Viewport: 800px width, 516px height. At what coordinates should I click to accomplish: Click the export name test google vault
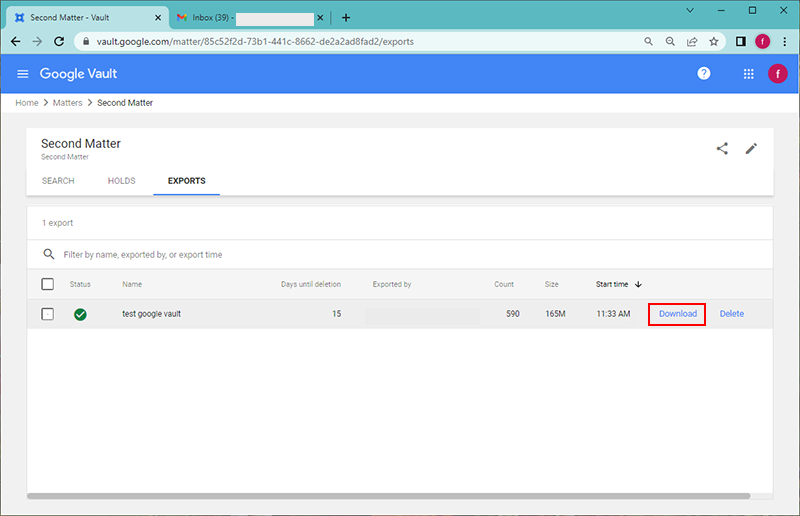[152, 314]
